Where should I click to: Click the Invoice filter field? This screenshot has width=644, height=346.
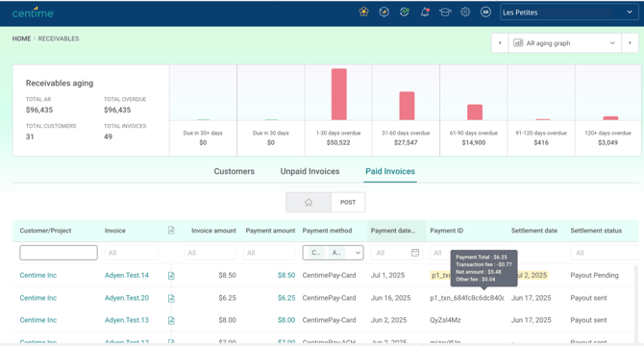pyautogui.click(x=132, y=253)
